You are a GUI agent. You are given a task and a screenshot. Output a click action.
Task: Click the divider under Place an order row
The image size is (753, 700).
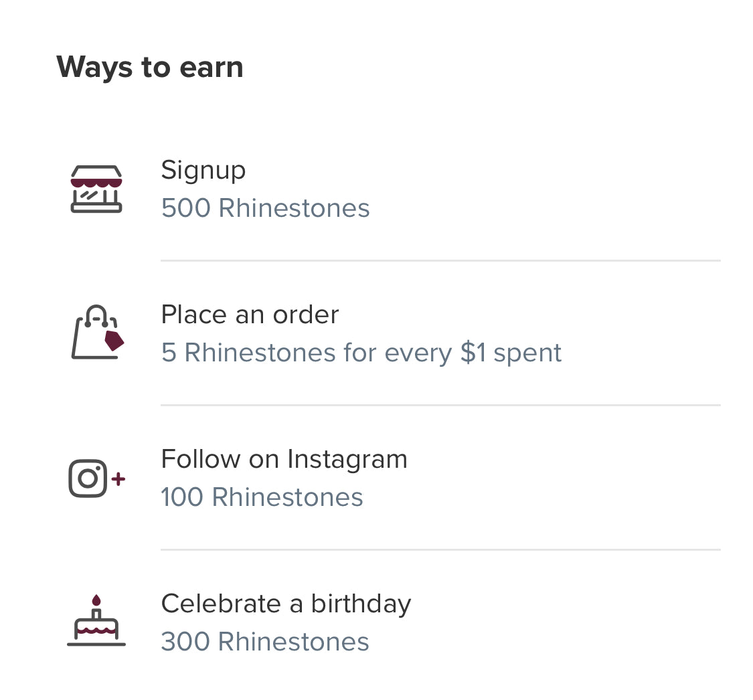[440, 405]
